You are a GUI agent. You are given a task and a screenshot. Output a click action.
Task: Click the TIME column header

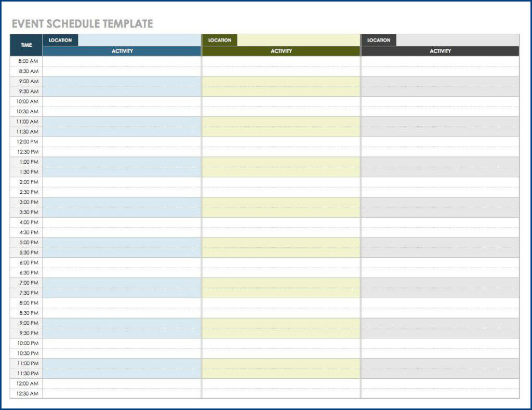(25, 45)
